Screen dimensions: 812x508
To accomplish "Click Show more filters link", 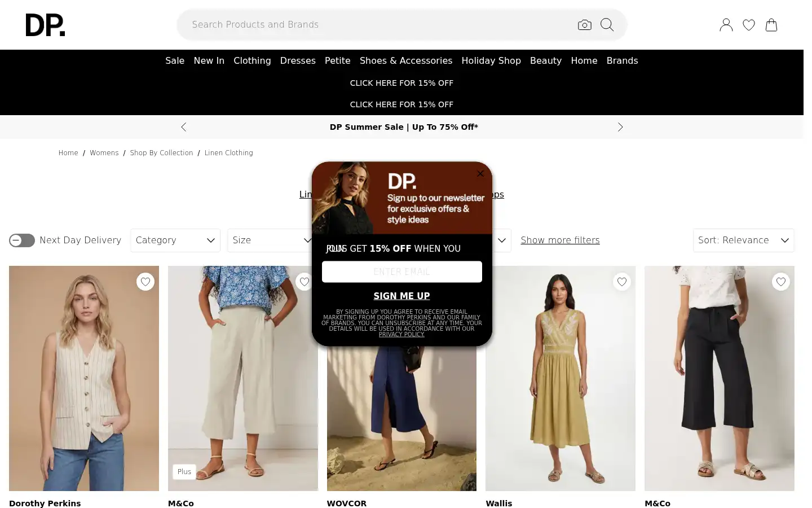I will coord(561,240).
